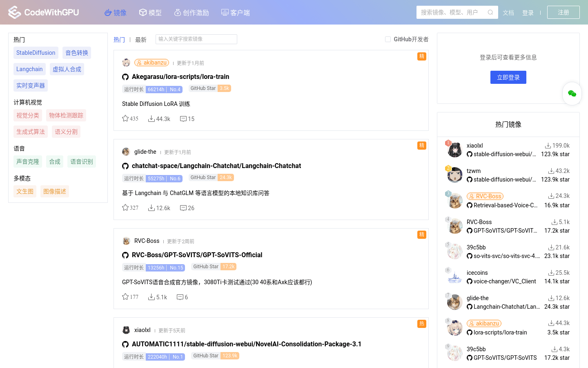
Task: Switch to the 最新 sort tab
Action: (x=141, y=40)
